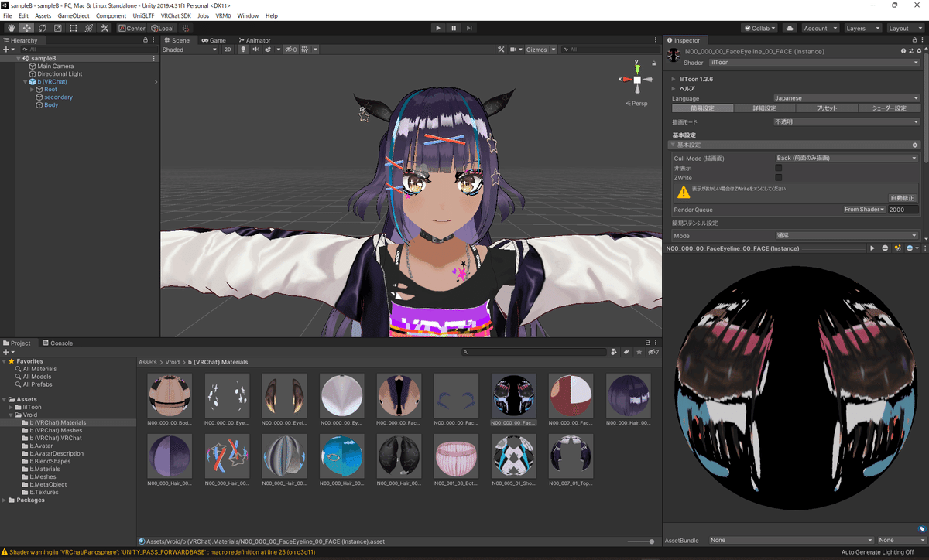Play the material preview animation
Screen dimensions: 929x560
[x=872, y=248]
